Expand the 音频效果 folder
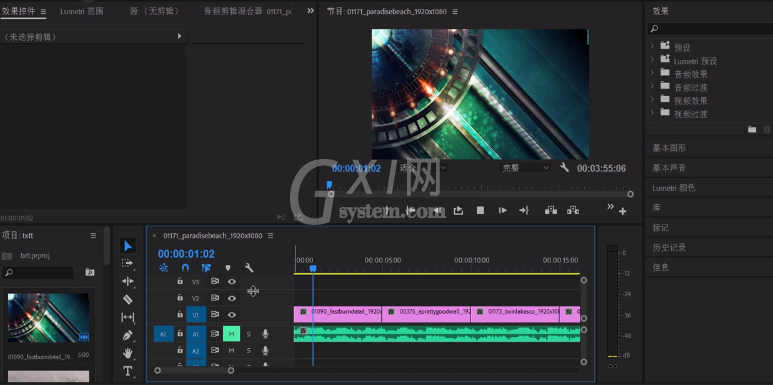This screenshot has width=773, height=385. pos(652,72)
